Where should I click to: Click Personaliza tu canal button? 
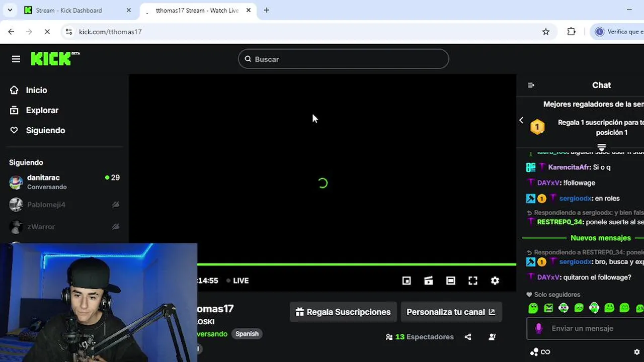point(451,312)
